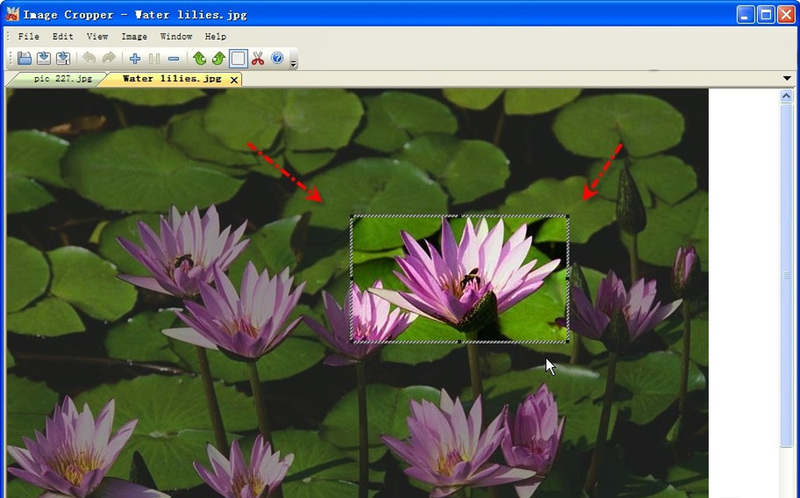Image resolution: width=800 pixels, height=498 pixels.
Task: Open the File menu
Action: pos(29,37)
